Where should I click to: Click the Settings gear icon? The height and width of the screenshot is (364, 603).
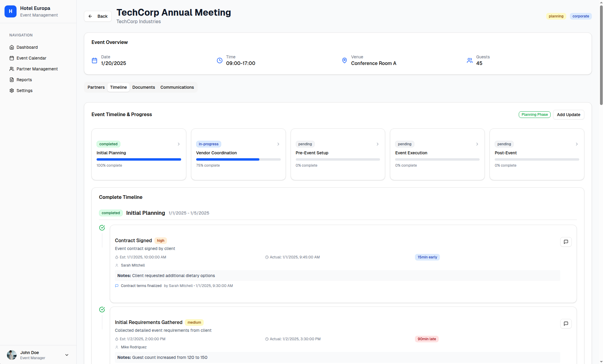click(12, 91)
